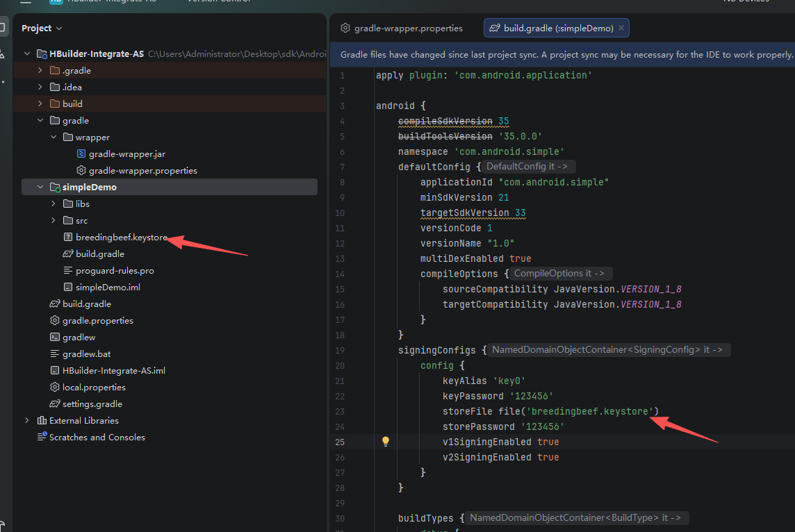Click 'breedingbeef.keystore' string on line 23
The image size is (795, 532).
(x=590, y=411)
